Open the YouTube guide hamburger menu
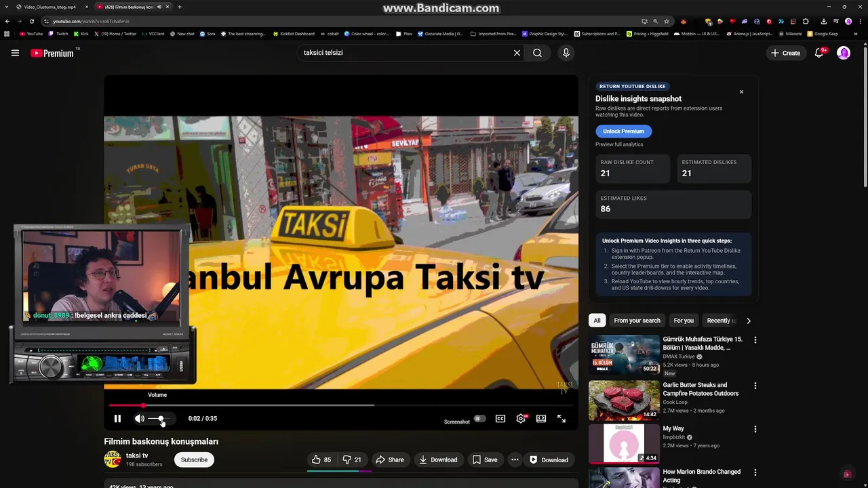868x488 pixels. [x=15, y=53]
